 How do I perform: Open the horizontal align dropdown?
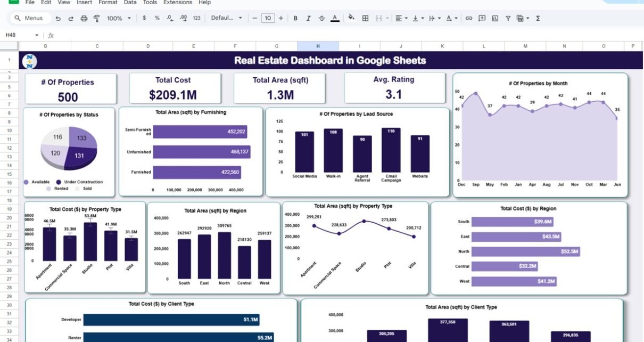(402, 18)
